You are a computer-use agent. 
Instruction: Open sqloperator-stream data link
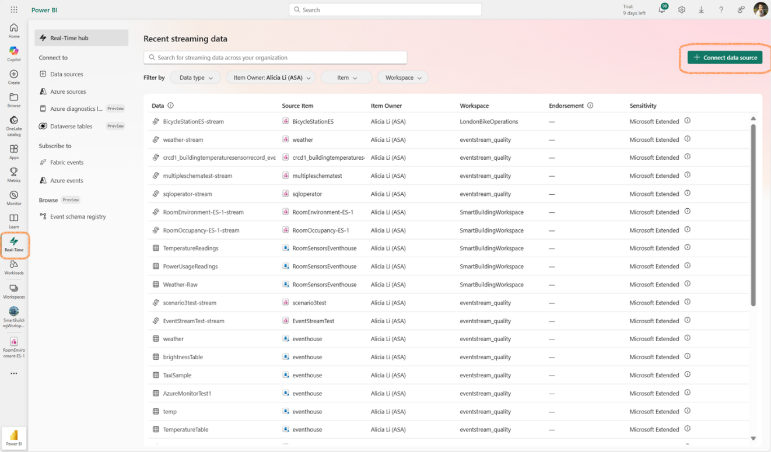pyautogui.click(x=187, y=194)
